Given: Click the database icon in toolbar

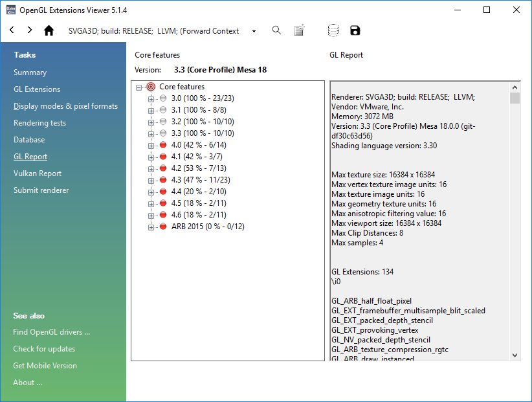Looking at the screenshot, I should pos(333,30).
